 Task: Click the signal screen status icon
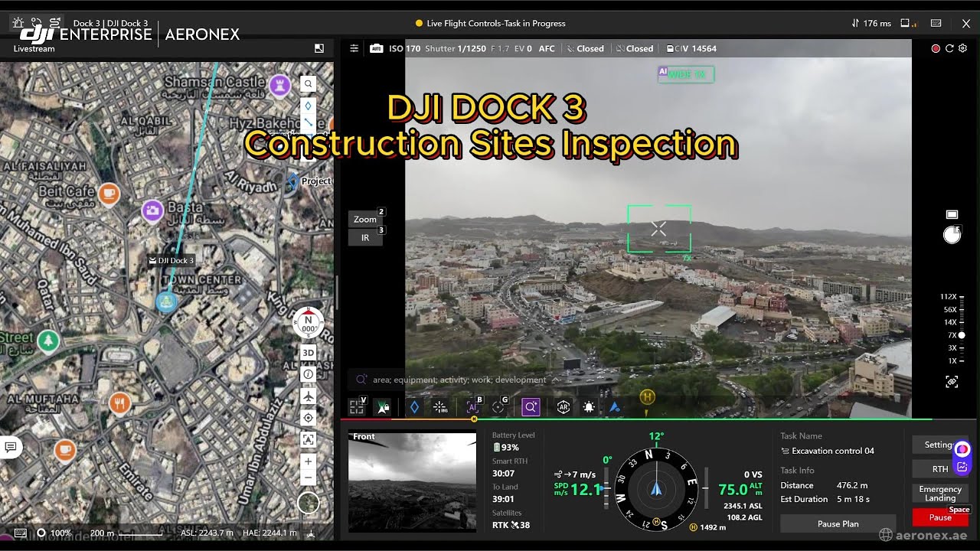(x=909, y=23)
